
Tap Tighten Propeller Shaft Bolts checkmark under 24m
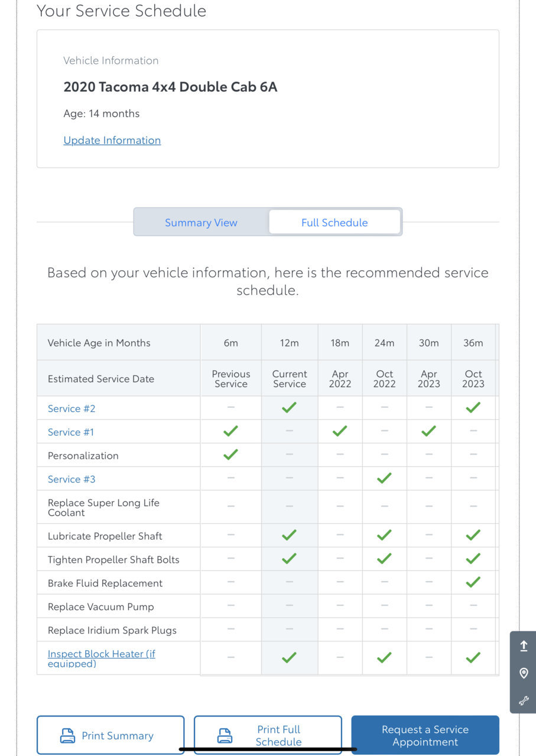tap(384, 559)
